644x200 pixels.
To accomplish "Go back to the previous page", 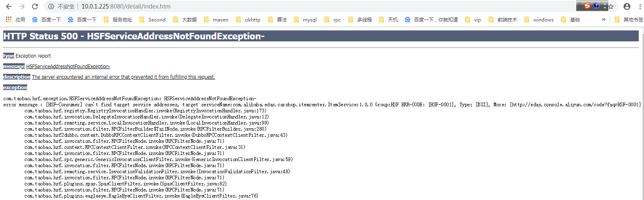I will click(x=9, y=6).
